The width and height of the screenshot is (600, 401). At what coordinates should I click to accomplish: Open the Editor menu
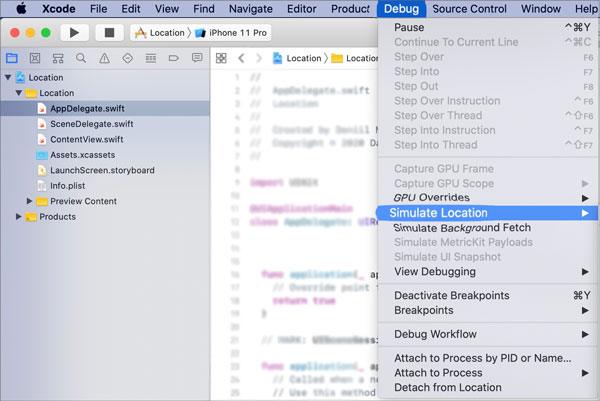tap(302, 8)
